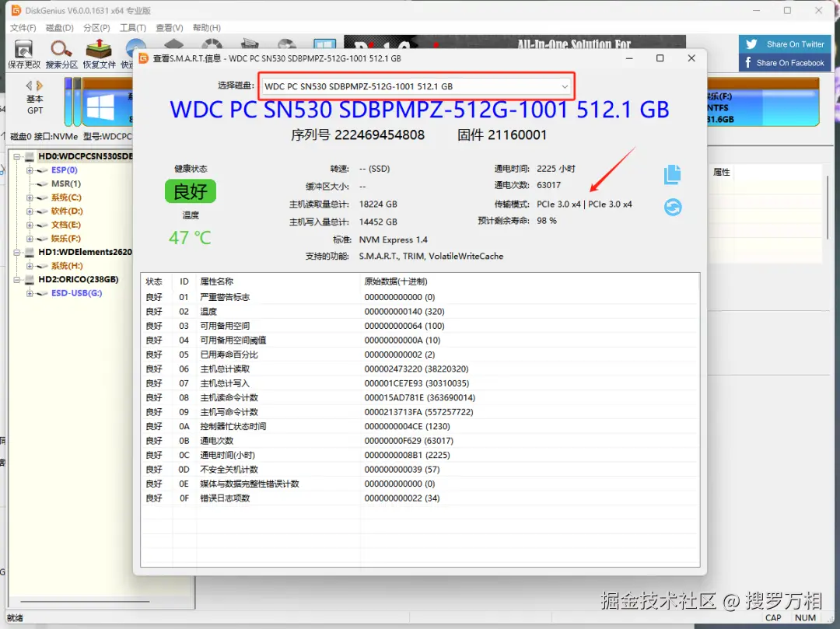Expand the 娱乐(F:) partition node
This screenshot has height=629, width=840.
point(30,239)
